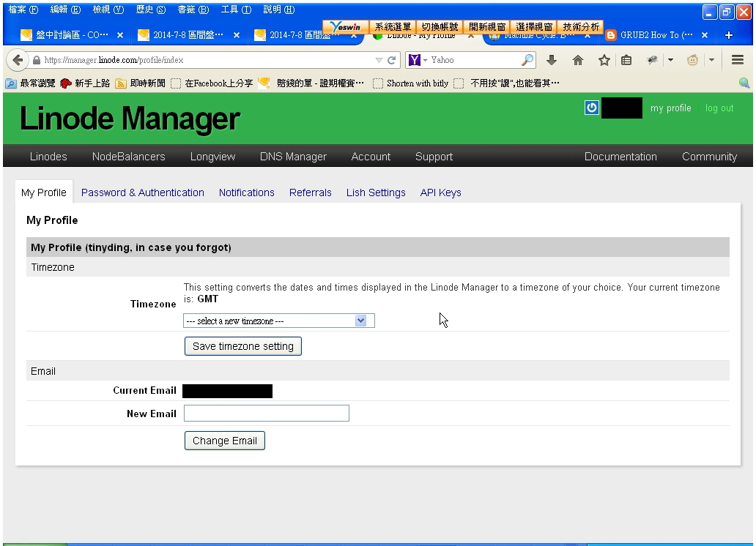Focus the New Email input field
Screen dimensions: 756x546
pos(267,413)
